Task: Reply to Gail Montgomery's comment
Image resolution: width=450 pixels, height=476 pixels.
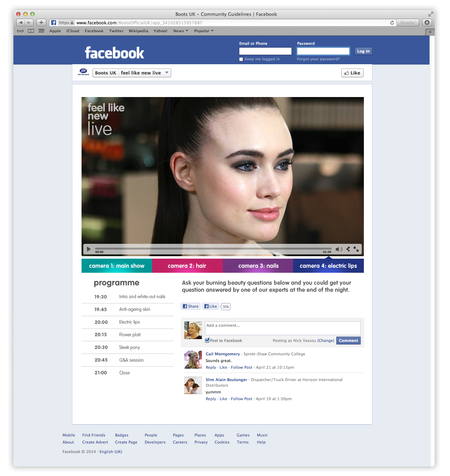Action: tap(211, 367)
